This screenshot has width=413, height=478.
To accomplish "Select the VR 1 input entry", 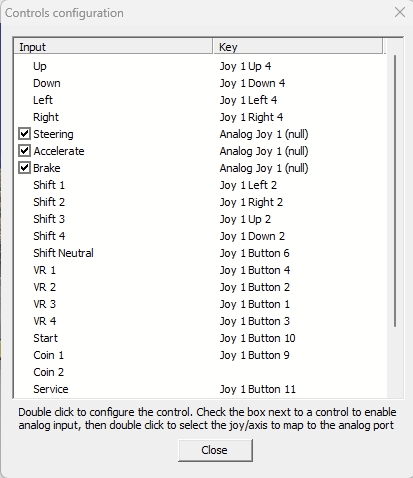I will pos(44,270).
